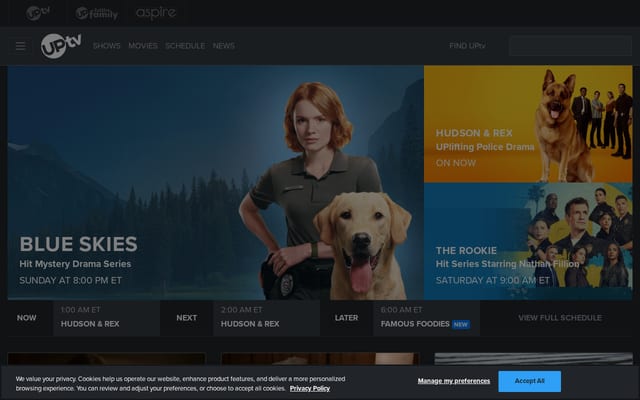Viewport: 640px width, 400px height.
Task: Select the NEXT schedule label
Action: click(187, 318)
